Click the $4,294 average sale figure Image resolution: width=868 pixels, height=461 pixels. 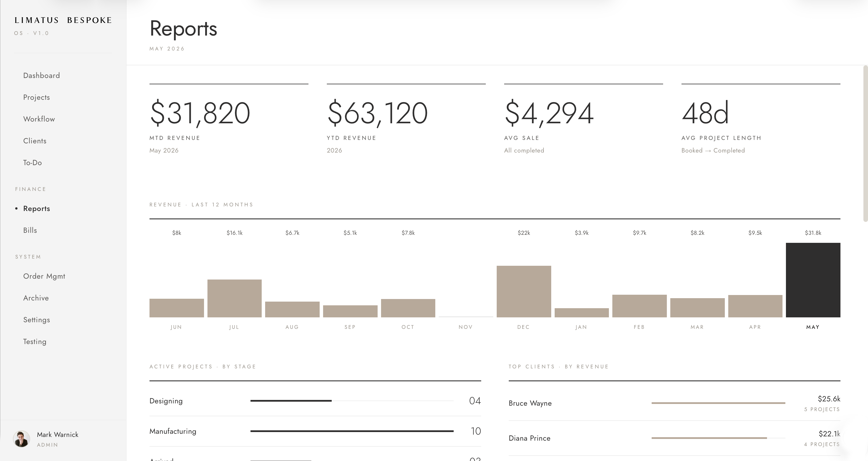549,113
